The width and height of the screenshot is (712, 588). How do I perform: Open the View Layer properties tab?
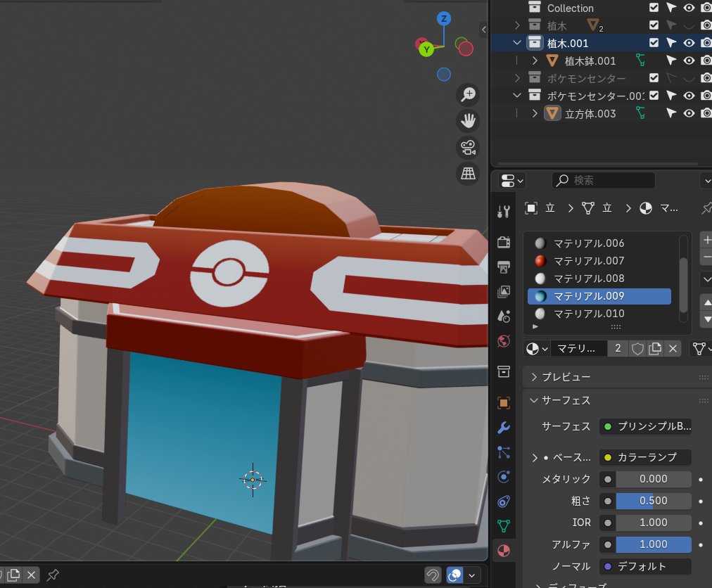tap(504, 291)
